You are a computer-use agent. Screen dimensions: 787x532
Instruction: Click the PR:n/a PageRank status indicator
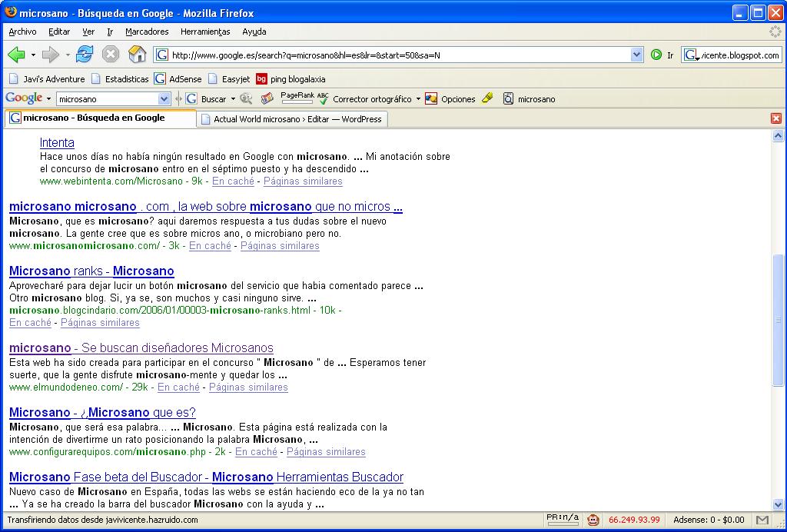pyautogui.click(x=562, y=520)
